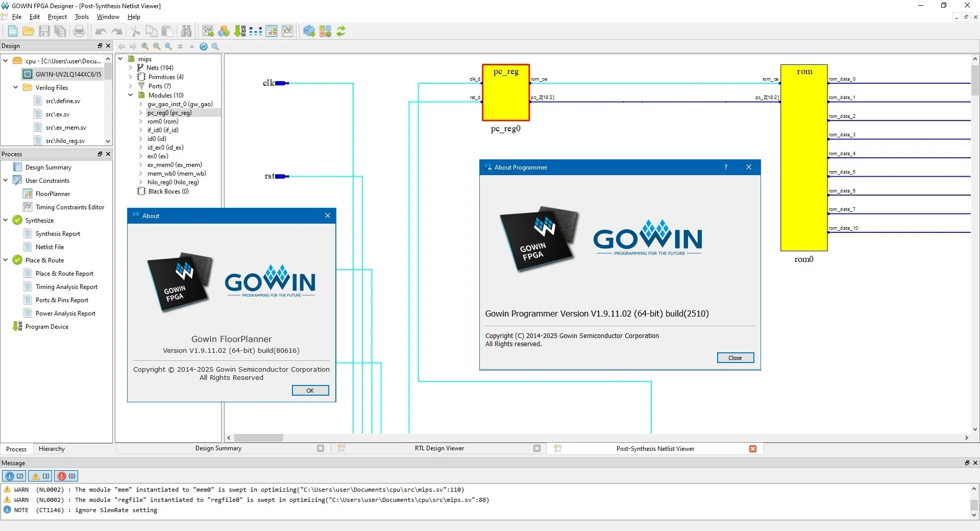Close the About FloorPlanner dialog with X
Viewport: 980px width, 531px height.
(x=328, y=216)
